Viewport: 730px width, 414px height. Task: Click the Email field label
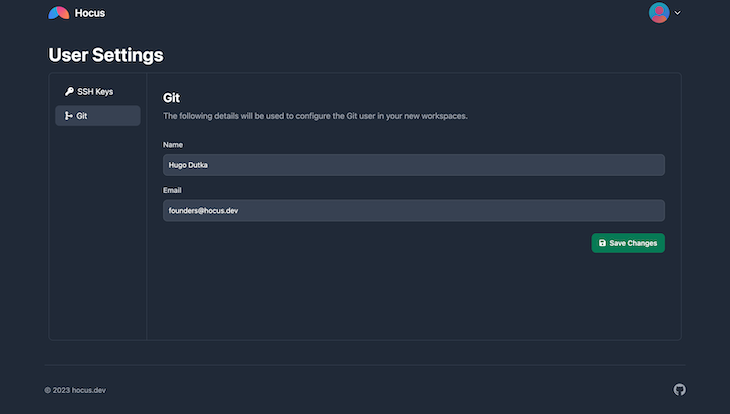point(172,190)
